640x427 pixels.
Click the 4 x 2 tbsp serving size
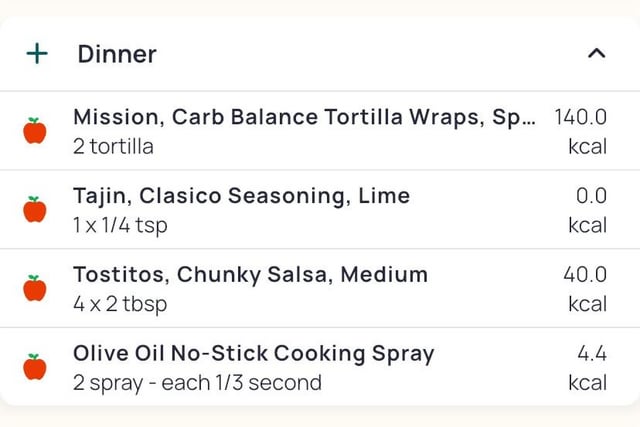coord(120,304)
